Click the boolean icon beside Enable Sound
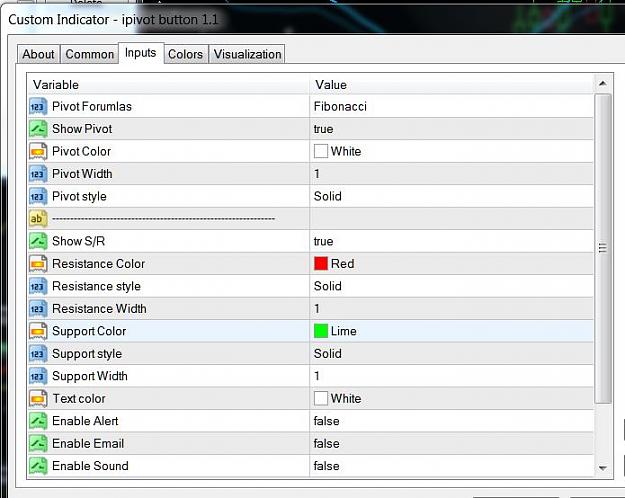Image resolution: width=625 pixels, height=498 pixels. pos(38,466)
